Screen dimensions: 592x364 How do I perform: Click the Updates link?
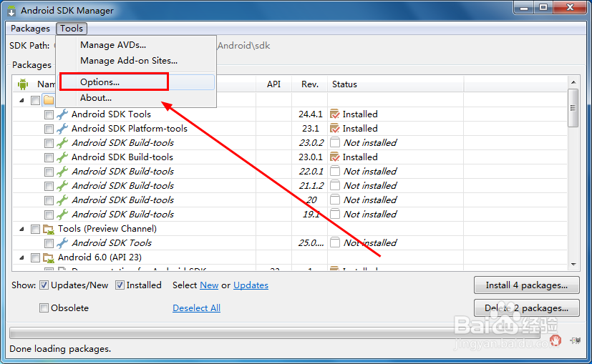[251, 285]
